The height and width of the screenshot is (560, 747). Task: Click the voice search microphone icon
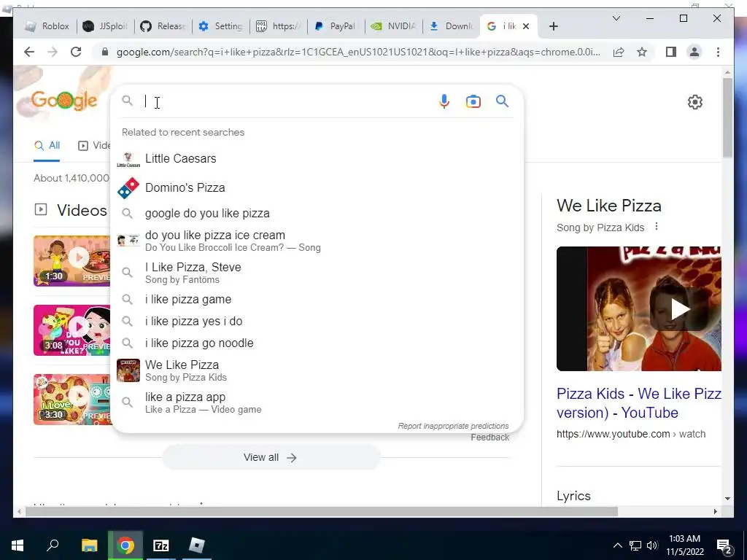point(444,101)
